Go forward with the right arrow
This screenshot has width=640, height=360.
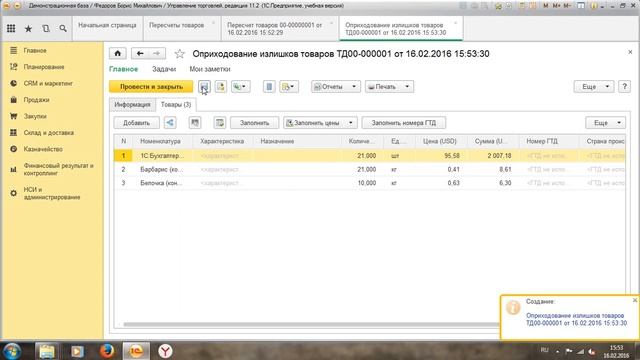(x=157, y=53)
